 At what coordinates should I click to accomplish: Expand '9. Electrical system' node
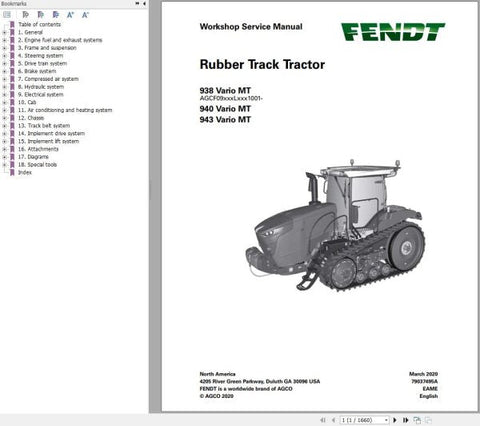(4, 95)
